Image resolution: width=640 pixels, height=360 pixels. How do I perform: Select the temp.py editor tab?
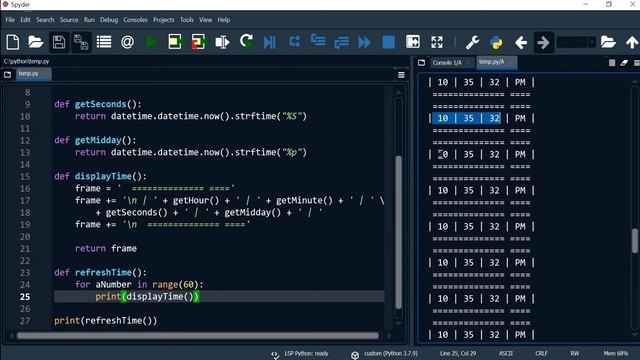point(33,74)
